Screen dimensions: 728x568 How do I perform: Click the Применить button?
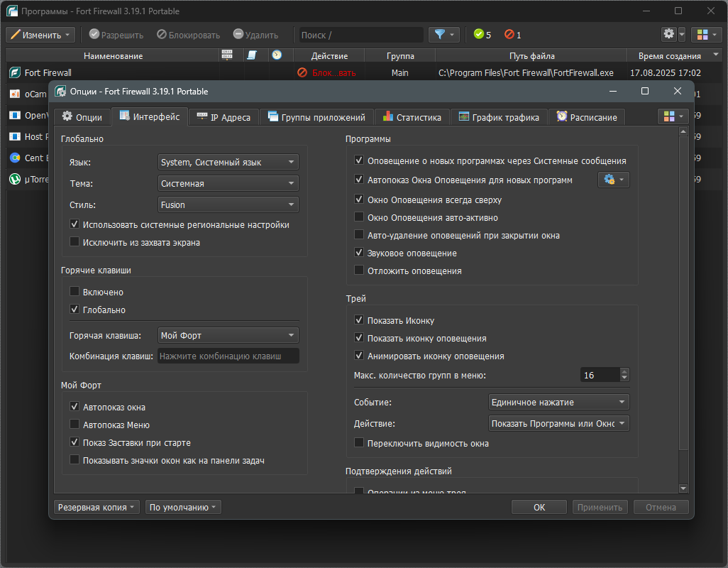click(x=600, y=507)
